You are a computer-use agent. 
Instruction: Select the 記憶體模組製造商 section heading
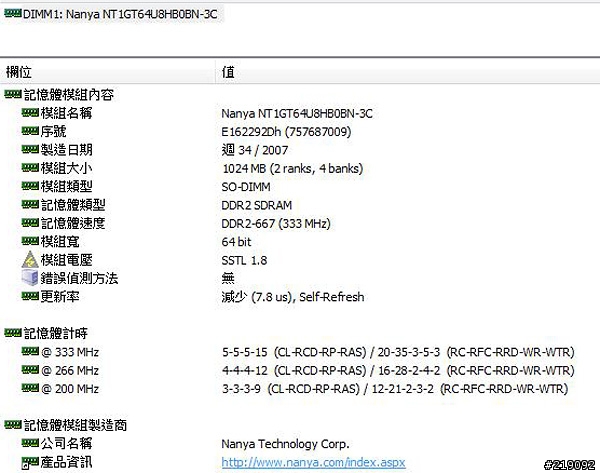click(75, 425)
